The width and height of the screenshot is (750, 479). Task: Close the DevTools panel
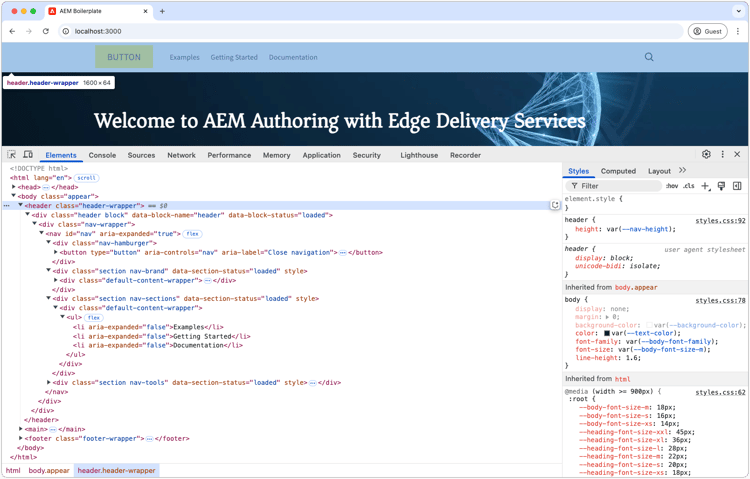[737, 154]
